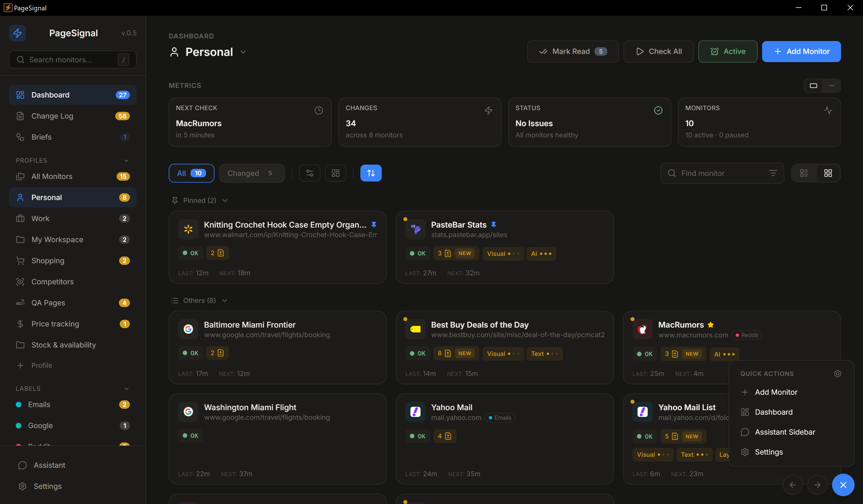
Task: Open the Dashboard sidebar item
Action: pyautogui.click(x=73, y=95)
